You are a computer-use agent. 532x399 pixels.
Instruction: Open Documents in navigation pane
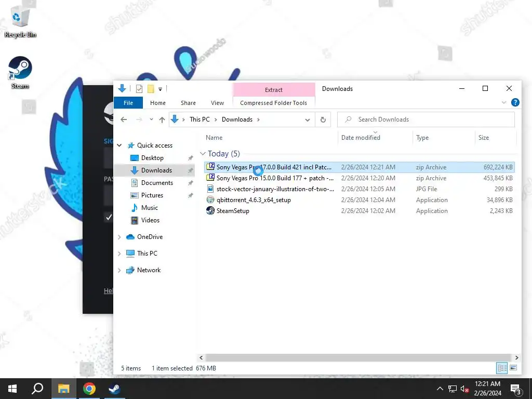pos(157,183)
